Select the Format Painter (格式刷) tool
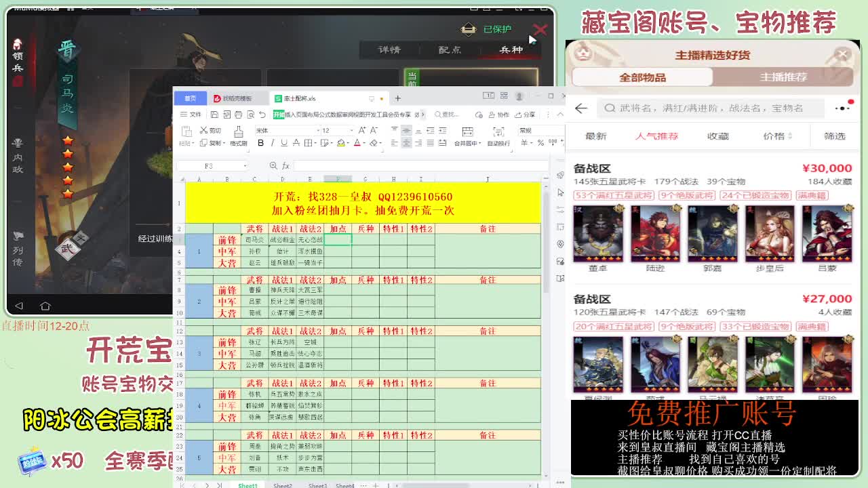The height and width of the screenshot is (488, 868). click(238, 135)
